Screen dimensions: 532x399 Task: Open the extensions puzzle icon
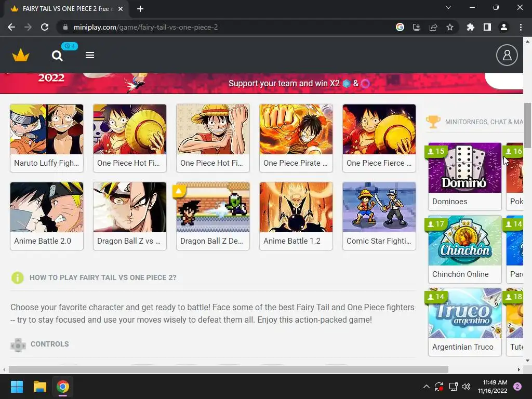[471, 27]
